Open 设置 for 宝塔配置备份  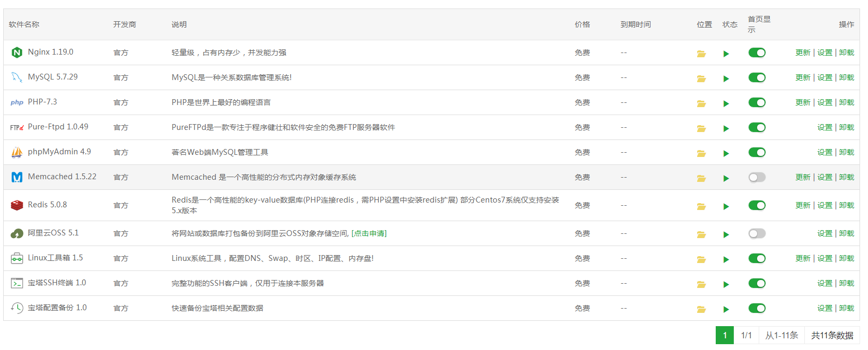click(x=824, y=308)
